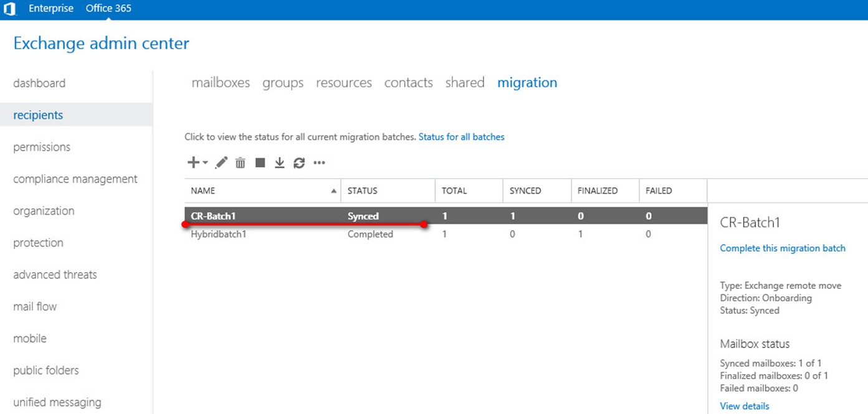This screenshot has height=414, width=868.
Task: Switch to the Office 365 header tab
Action: coord(108,9)
